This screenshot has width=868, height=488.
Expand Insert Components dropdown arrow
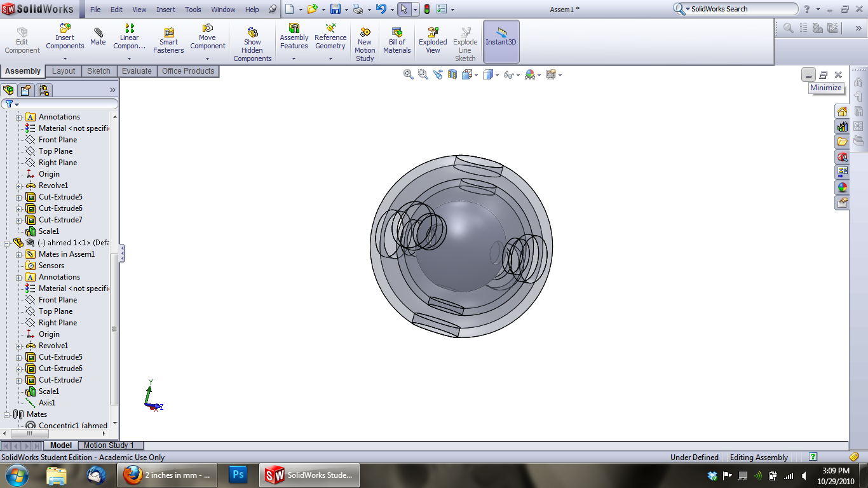pyautogui.click(x=65, y=58)
